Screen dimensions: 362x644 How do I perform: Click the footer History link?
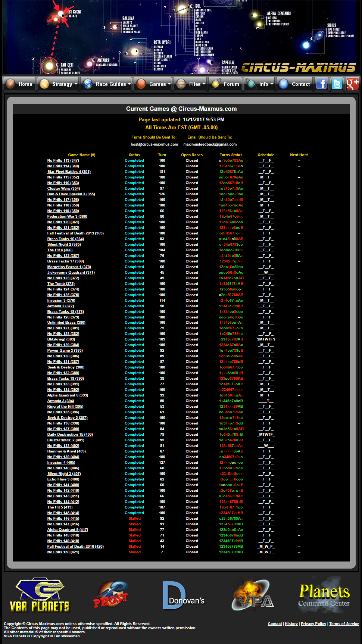tap(291, 624)
